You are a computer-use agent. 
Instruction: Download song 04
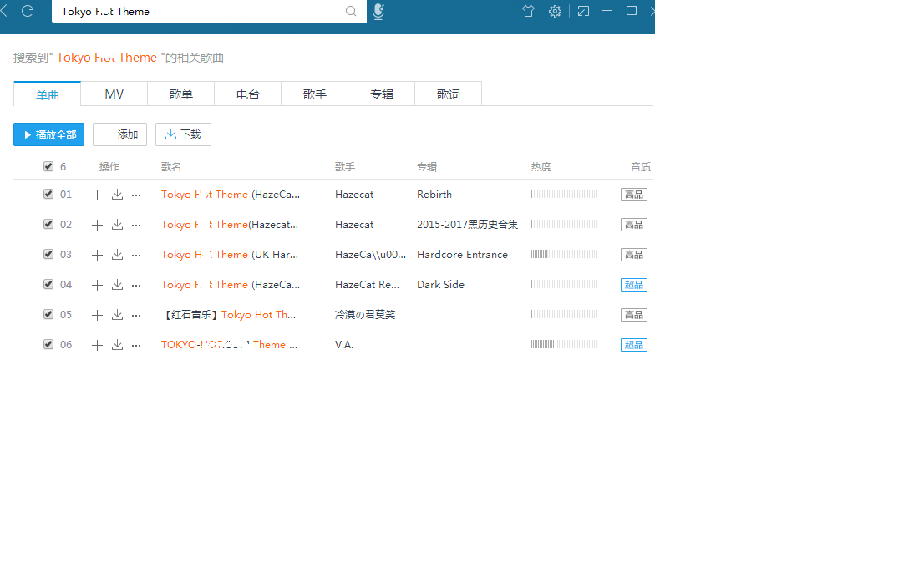117,285
